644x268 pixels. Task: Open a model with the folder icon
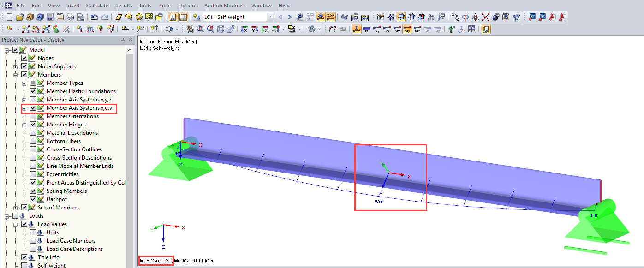(20, 17)
